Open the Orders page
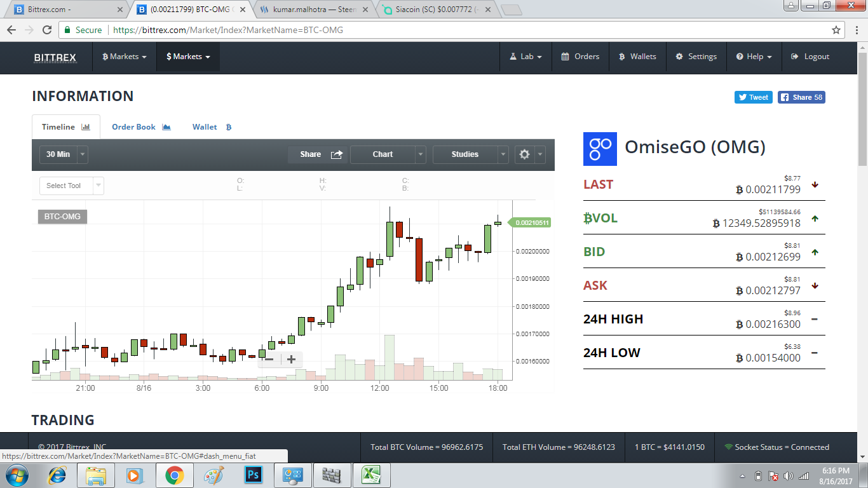The height and width of the screenshot is (488, 868). coord(580,57)
